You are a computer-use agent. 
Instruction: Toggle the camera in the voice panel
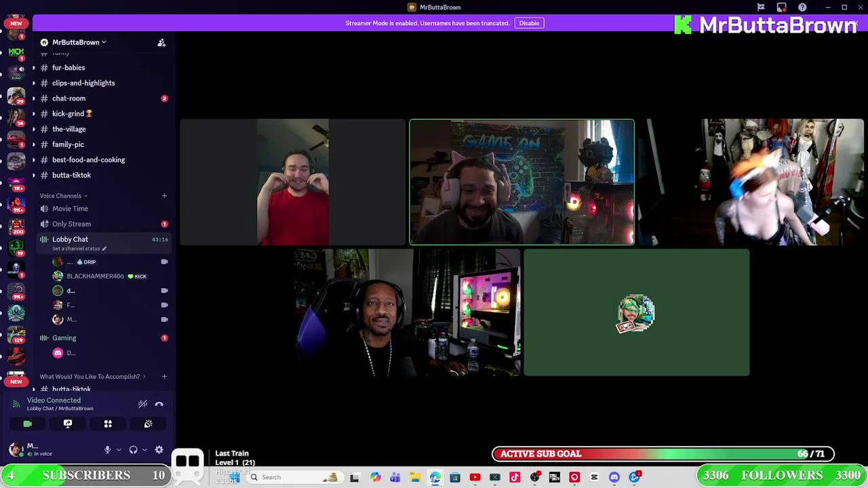(x=27, y=424)
